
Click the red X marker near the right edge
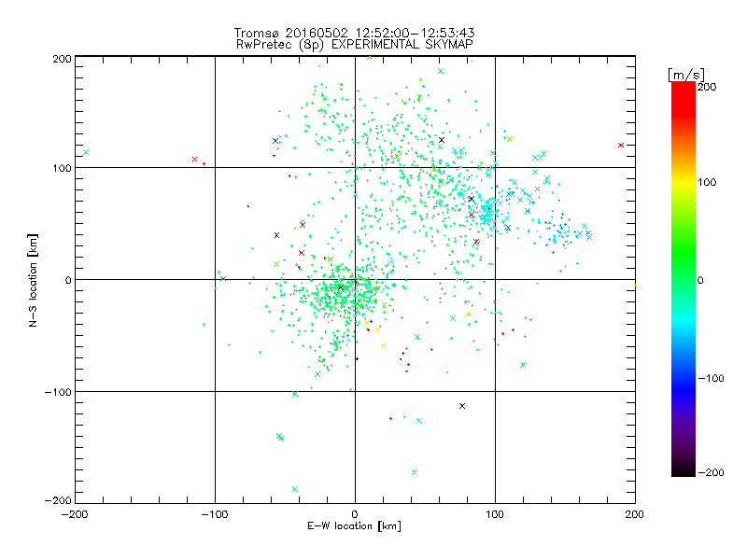[621, 145]
